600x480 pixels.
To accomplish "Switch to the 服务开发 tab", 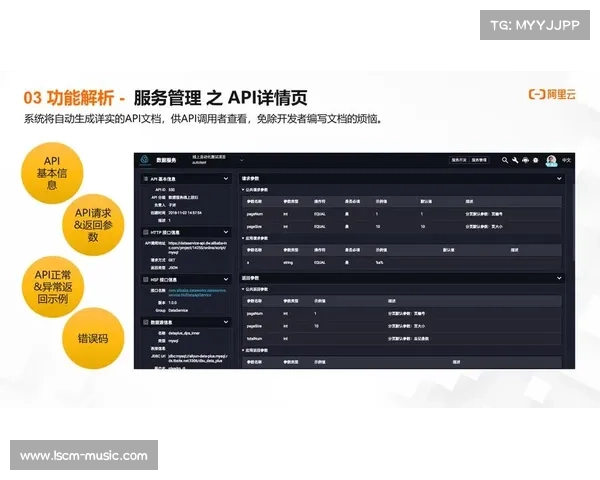I will point(459,160).
